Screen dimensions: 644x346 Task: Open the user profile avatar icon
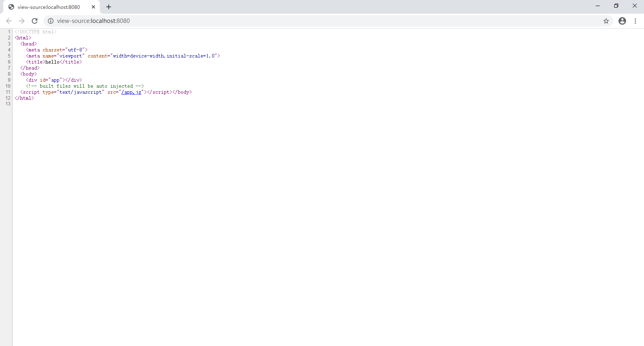[622, 21]
